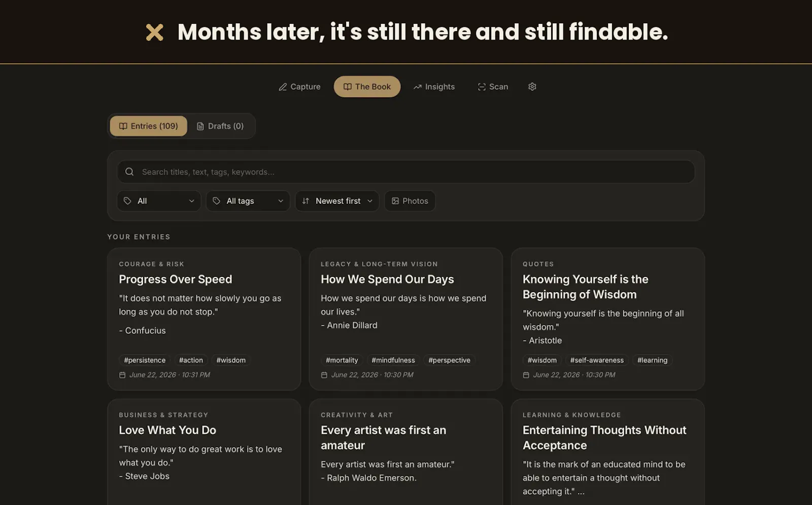
Task: Click the magnifier icon in search bar
Action: click(x=129, y=172)
